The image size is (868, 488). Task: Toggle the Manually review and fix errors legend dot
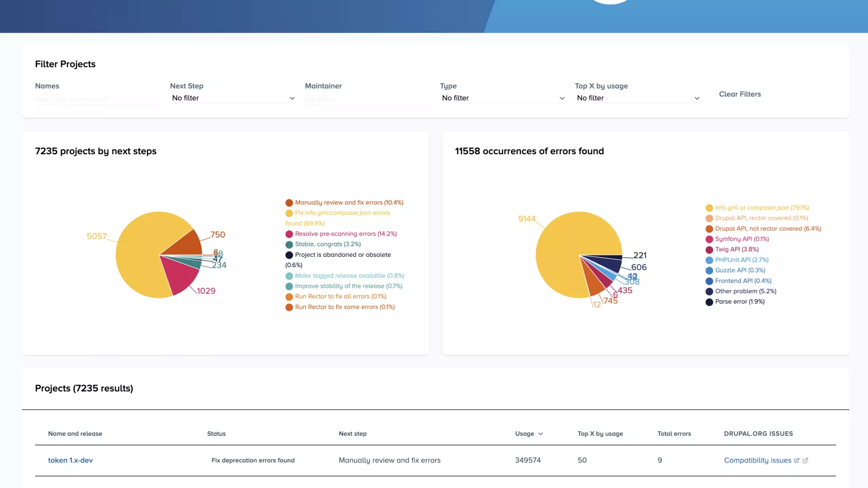pos(289,203)
